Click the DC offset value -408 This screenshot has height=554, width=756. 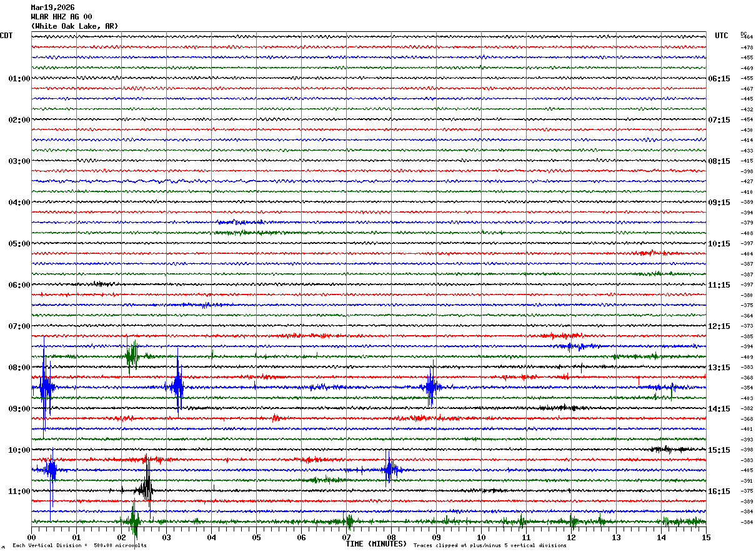747,233
